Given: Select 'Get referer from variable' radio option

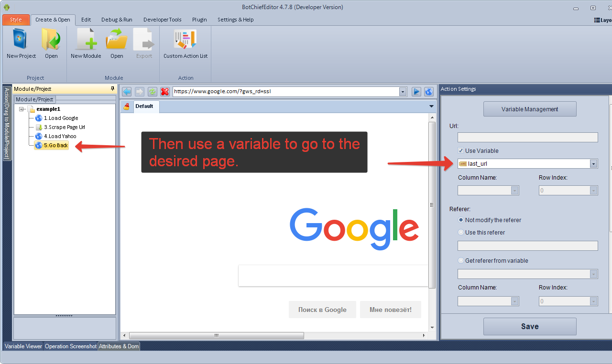Looking at the screenshot, I should tap(461, 261).
